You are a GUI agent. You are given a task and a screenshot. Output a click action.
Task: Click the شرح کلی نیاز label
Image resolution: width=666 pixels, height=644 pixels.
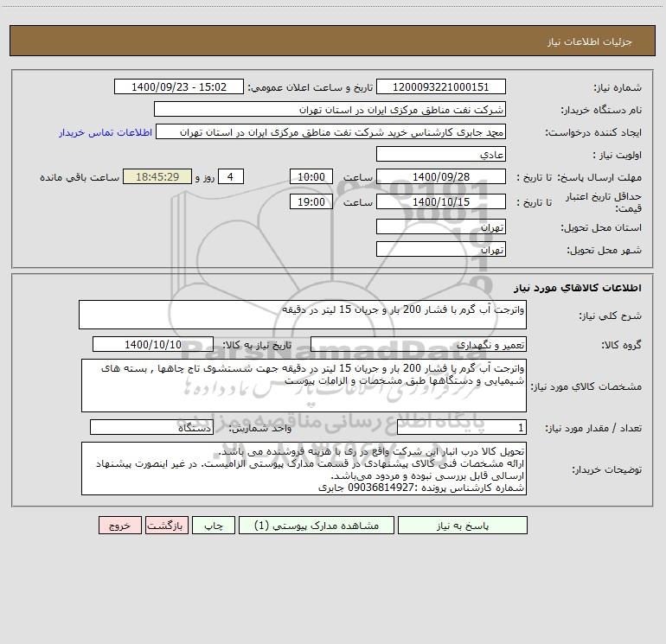click(610, 316)
